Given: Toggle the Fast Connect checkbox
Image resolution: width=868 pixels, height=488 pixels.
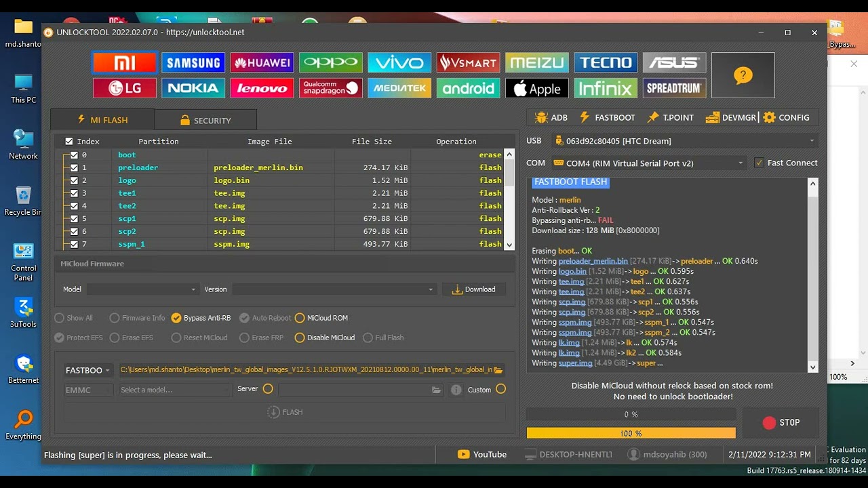Looking at the screenshot, I should coord(759,163).
